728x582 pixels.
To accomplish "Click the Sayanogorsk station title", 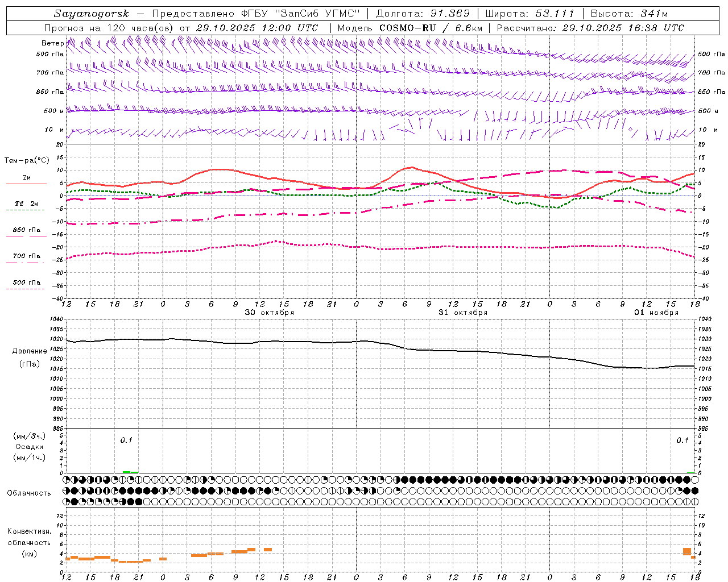I will [x=92, y=14].
